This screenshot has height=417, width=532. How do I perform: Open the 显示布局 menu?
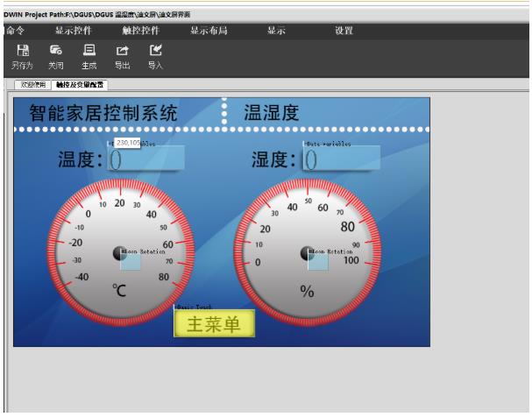tap(209, 31)
